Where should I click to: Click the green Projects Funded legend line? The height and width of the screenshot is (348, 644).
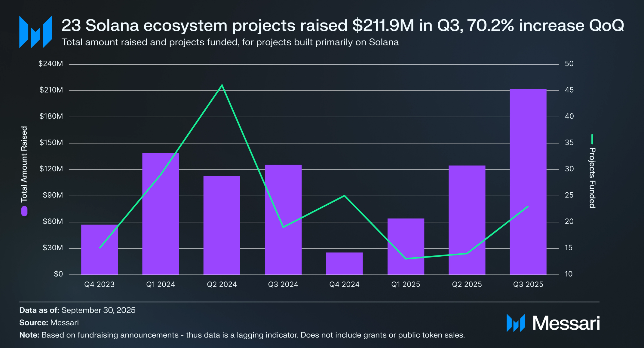pyautogui.click(x=592, y=139)
